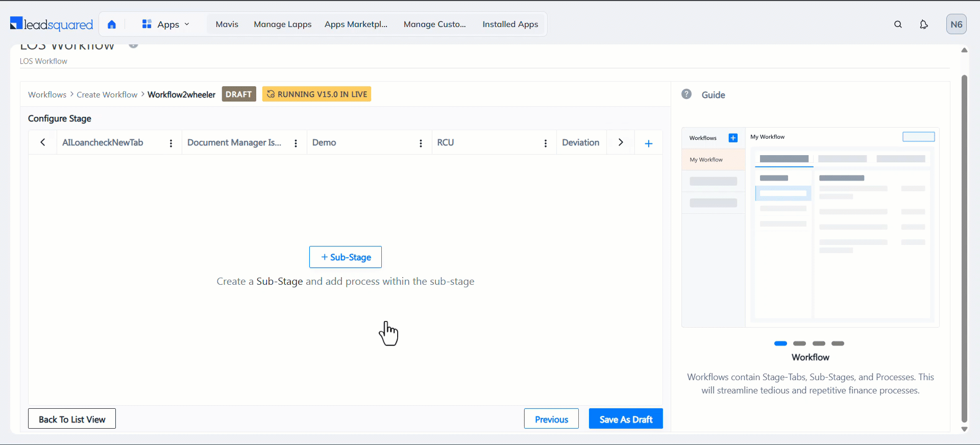
Task: Click the home icon in navbar
Action: pyautogui.click(x=112, y=24)
